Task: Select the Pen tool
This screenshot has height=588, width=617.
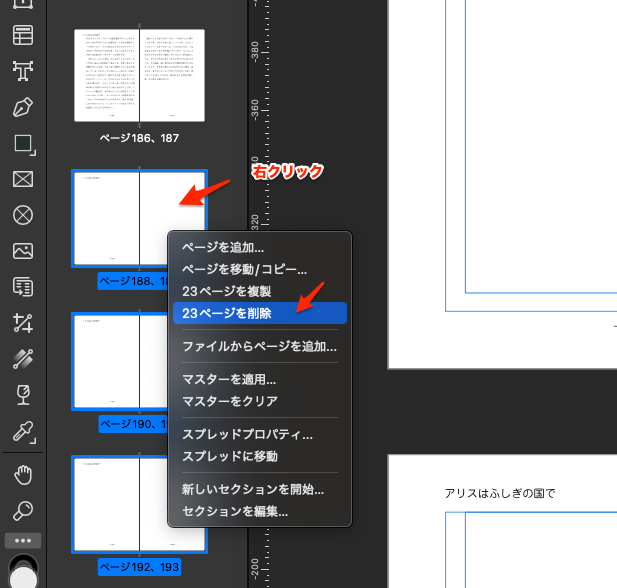Action: [x=23, y=106]
